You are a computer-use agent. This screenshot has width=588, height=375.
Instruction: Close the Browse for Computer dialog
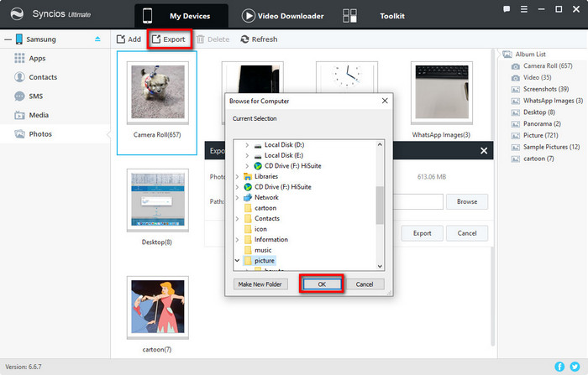pyautogui.click(x=385, y=101)
